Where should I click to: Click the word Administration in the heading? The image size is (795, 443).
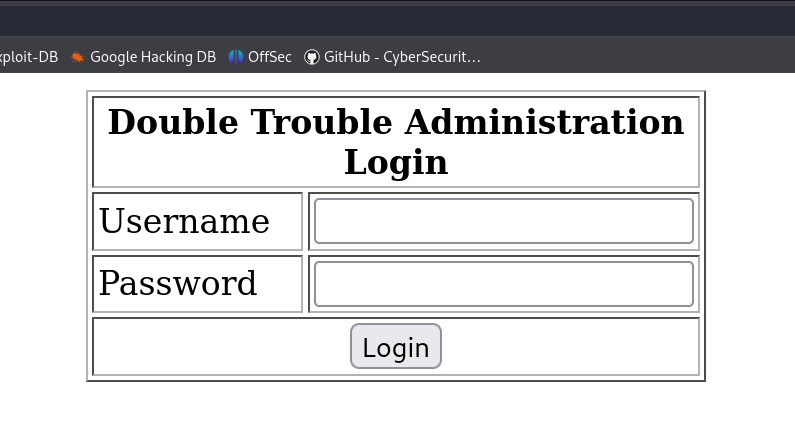[544, 122]
